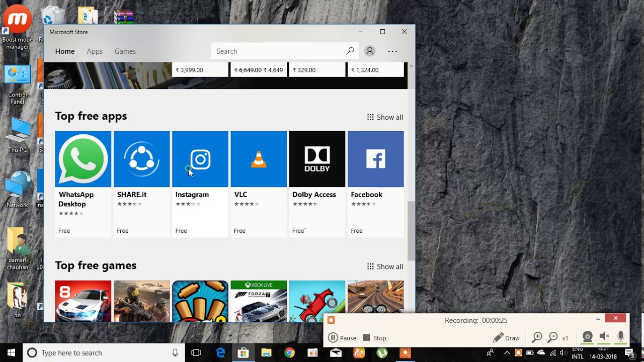The height and width of the screenshot is (362, 644).
Task: Focus the Store Search field
Action: coord(285,51)
